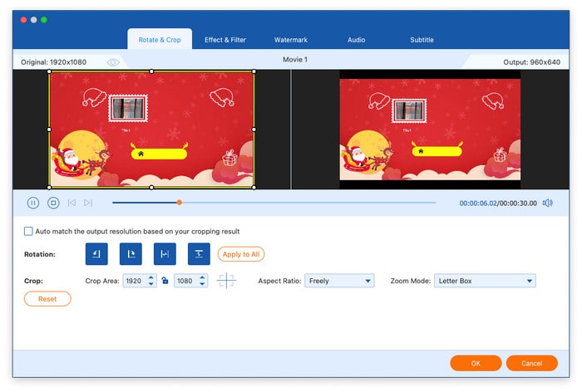Flip video horizontally

point(165,254)
